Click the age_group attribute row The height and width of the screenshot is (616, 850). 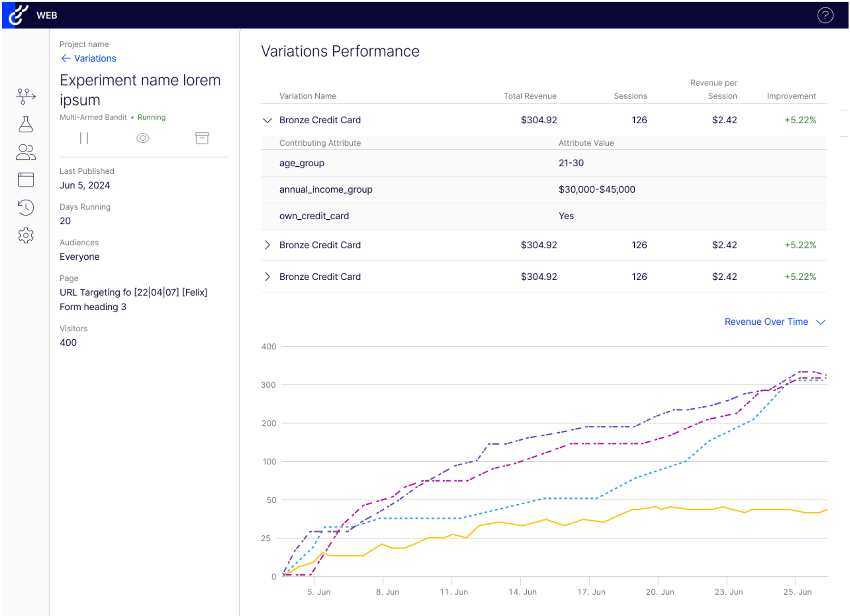pyautogui.click(x=544, y=163)
